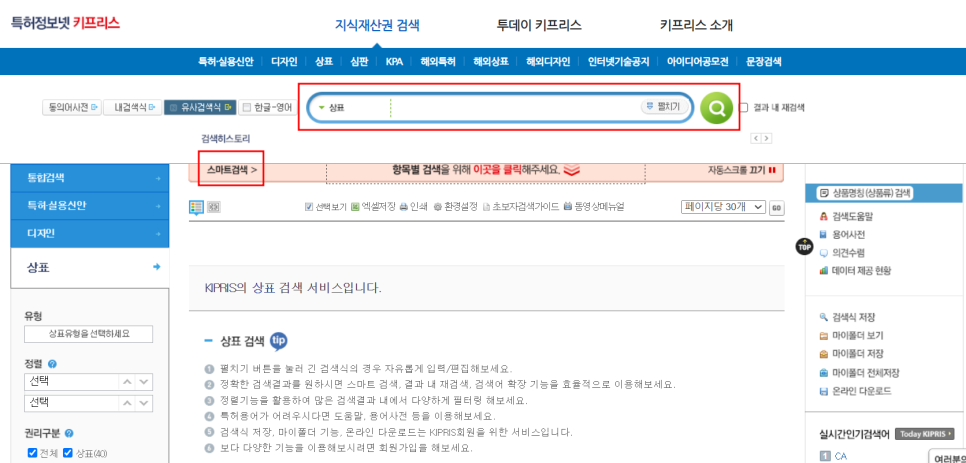Open 디자인 in blue menu bar
Image resolution: width=966 pixels, height=463 pixels.
(284, 62)
